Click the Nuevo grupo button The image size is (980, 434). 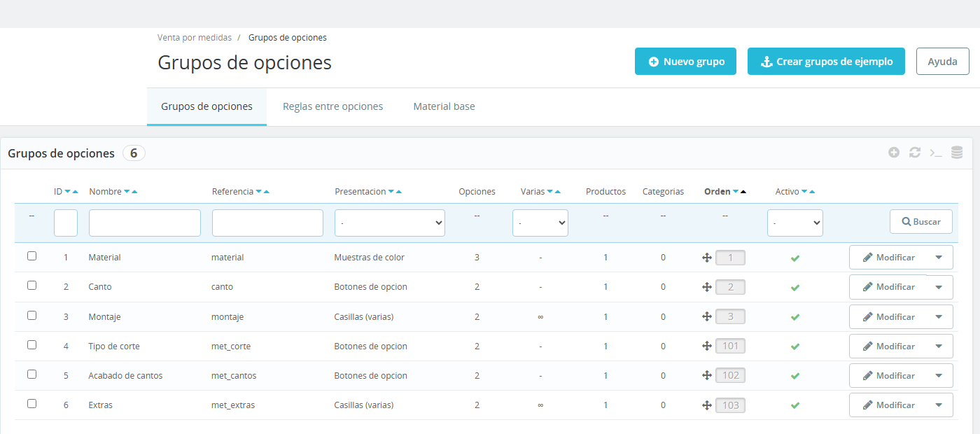click(685, 61)
